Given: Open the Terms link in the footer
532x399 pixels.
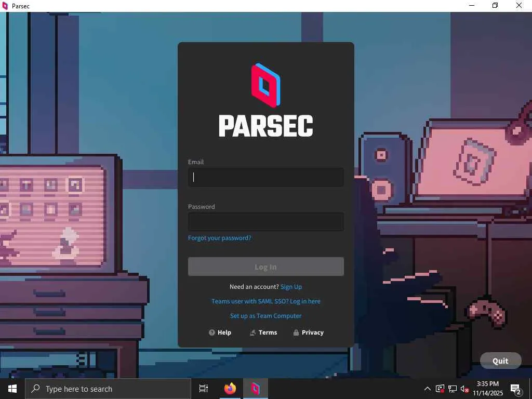Looking at the screenshot, I should 263,332.
